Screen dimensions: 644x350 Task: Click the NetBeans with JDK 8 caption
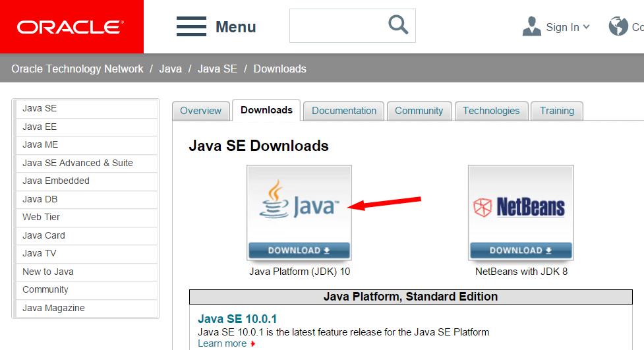tap(521, 272)
